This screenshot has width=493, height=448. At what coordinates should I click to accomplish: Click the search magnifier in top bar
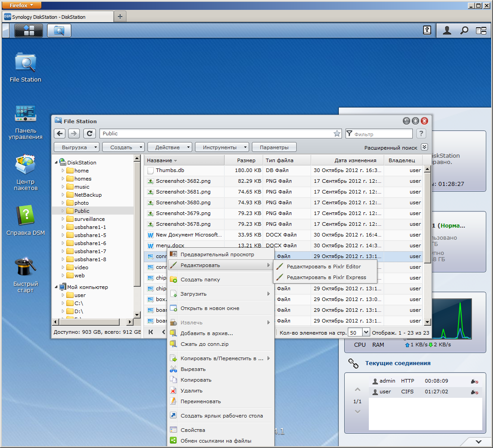464,30
